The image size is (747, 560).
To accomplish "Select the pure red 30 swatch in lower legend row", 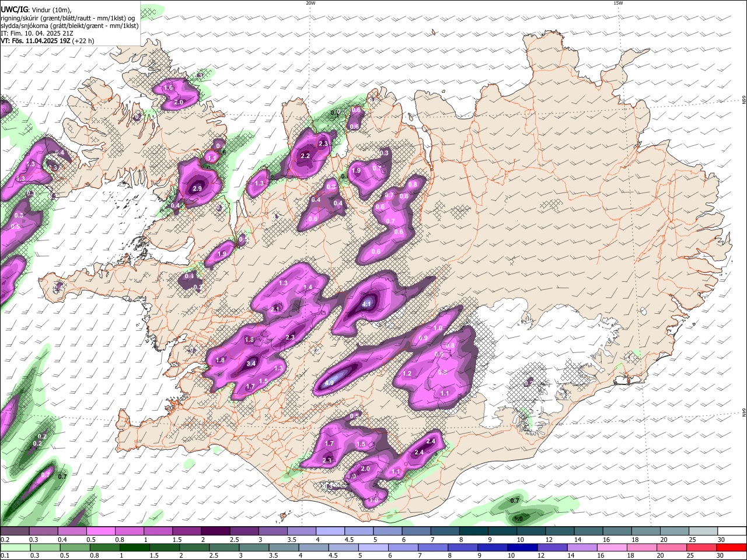I will click(731, 547).
